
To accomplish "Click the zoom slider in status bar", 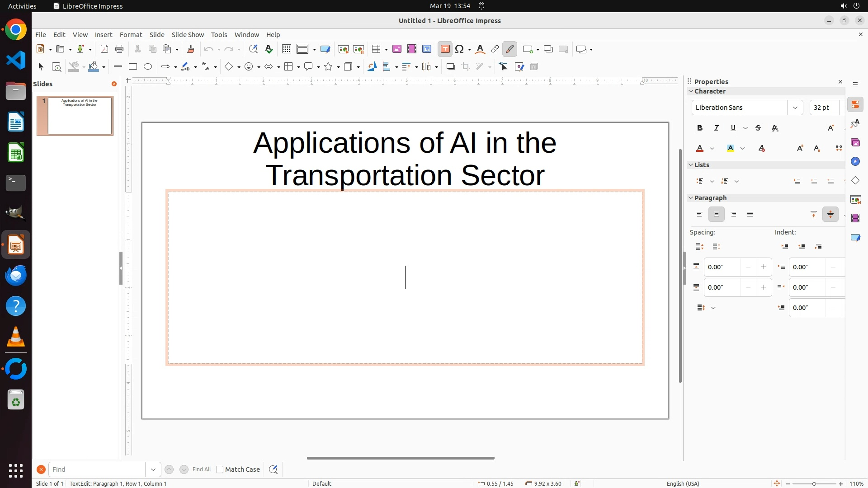I will 814,484.
